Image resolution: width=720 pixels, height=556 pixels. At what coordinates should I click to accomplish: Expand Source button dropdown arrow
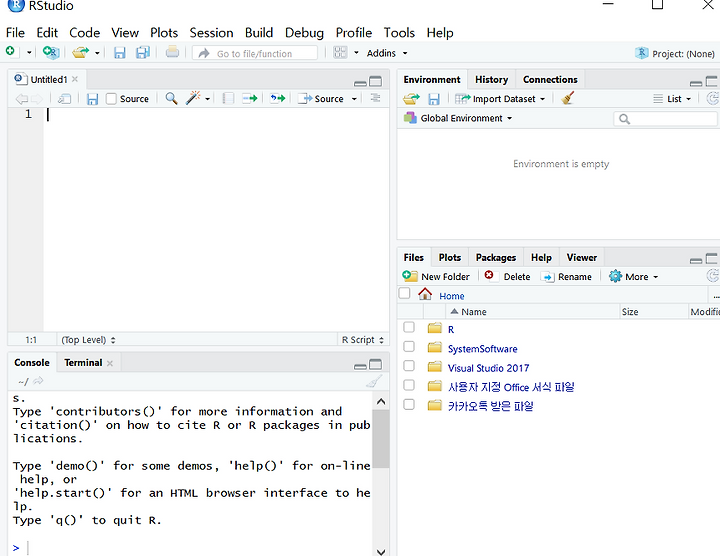click(354, 99)
